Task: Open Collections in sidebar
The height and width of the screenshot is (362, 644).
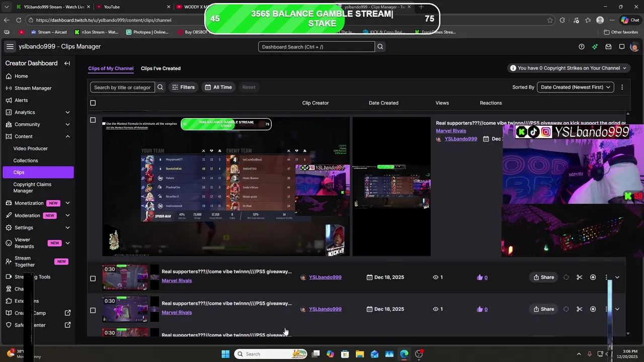Action: click(x=26, y=160)
